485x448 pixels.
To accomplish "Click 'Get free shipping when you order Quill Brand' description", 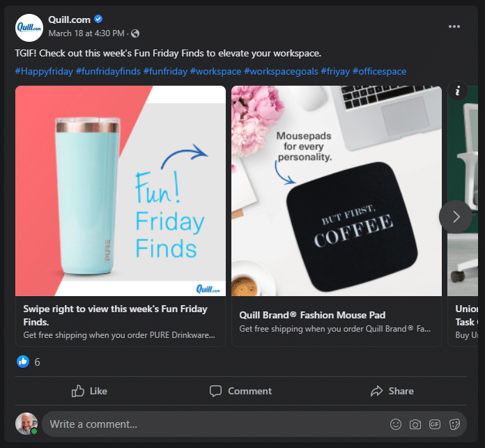I will (x=334, y=329).
